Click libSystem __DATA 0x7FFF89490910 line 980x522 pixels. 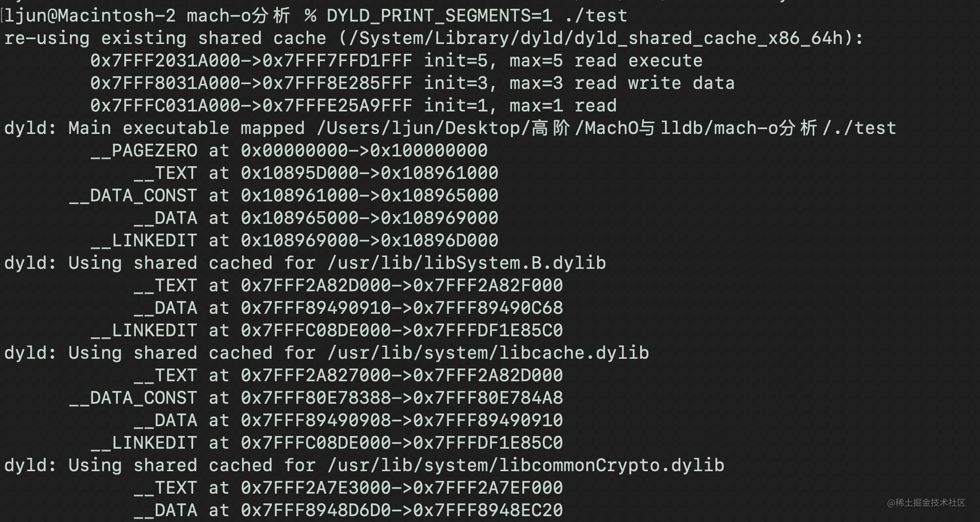(348, 308)
